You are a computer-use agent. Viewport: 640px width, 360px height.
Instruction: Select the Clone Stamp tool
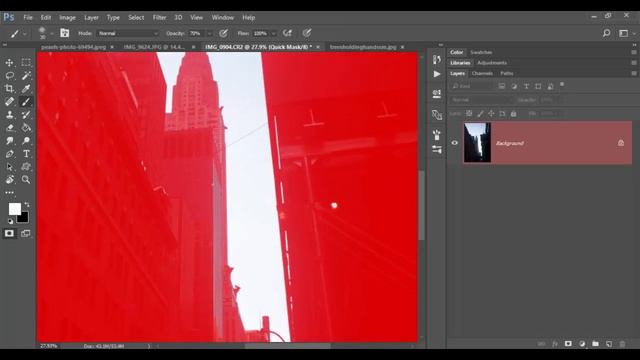coord(9,115)
